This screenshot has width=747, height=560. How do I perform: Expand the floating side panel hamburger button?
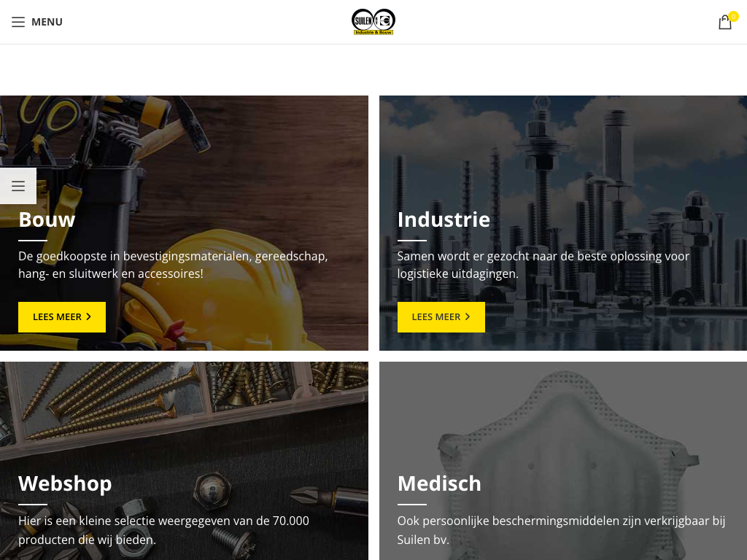click(x=18, y=186)
